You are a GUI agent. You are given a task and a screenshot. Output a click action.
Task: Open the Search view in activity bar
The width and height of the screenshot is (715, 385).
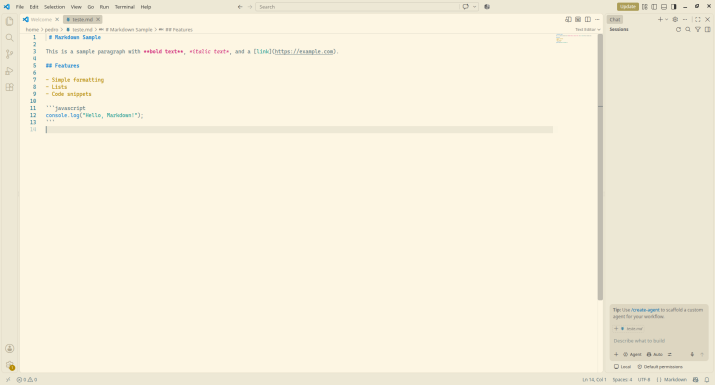click(x=9, y=38)
